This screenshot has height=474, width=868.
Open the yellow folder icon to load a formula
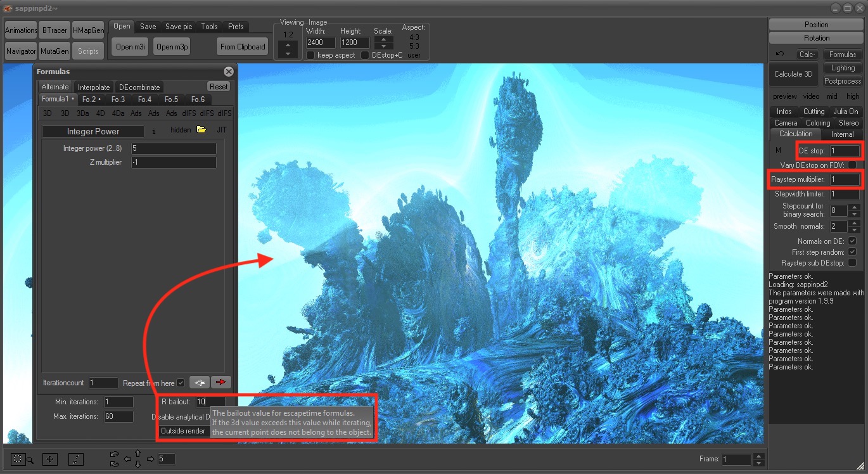tap(201, 130)
